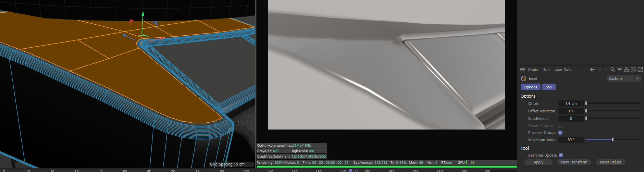
Task: Toggle the lock element icon
Action: [627, 70]
